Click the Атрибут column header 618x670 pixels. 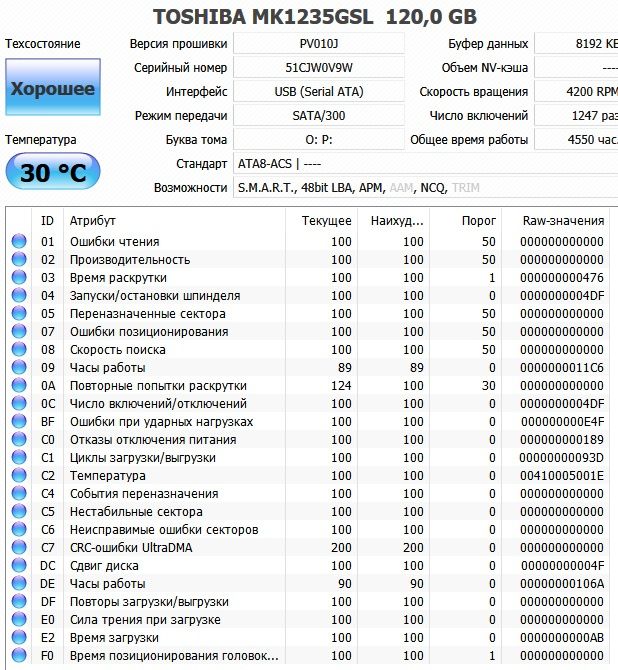(174, 220)
